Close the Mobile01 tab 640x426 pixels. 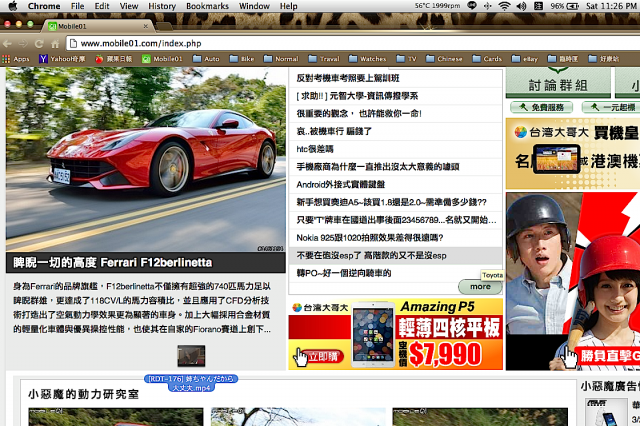(146, 26)
